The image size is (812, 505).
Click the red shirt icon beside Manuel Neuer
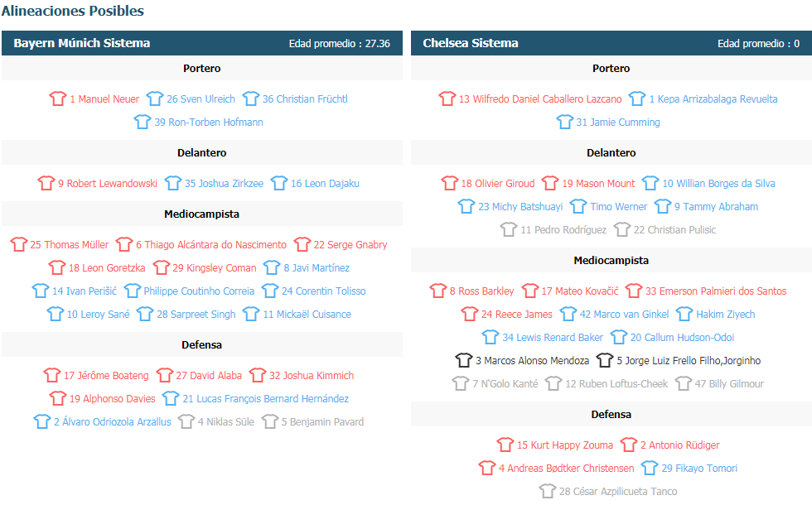pyautogui.click(x=58, y=99)
